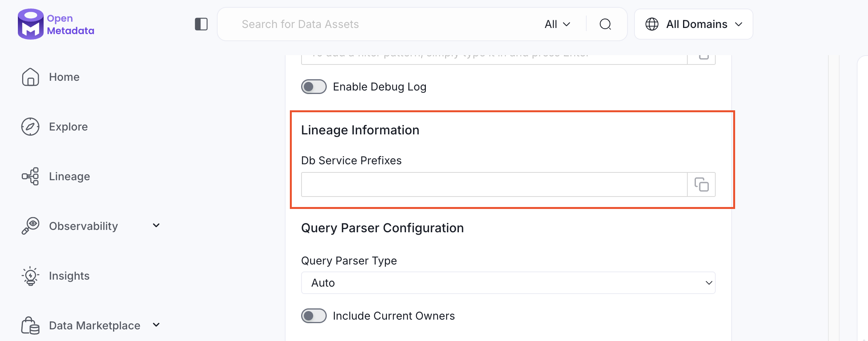Click the Query Parser Configuration heading
This screenshot has height=341, width=868.
[x=382, y=228]
